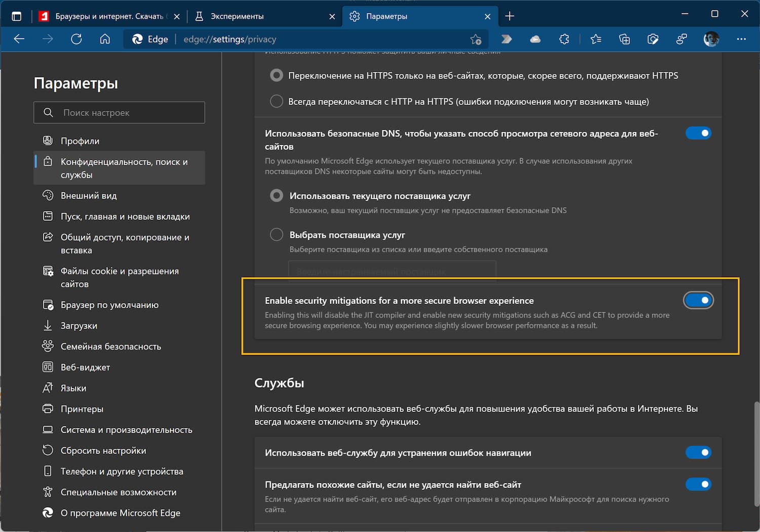Image resolution: width=760 pixels, height=532 pixels.
Task: Turn off the secure DNS toggle
Action: coord(698,133)
